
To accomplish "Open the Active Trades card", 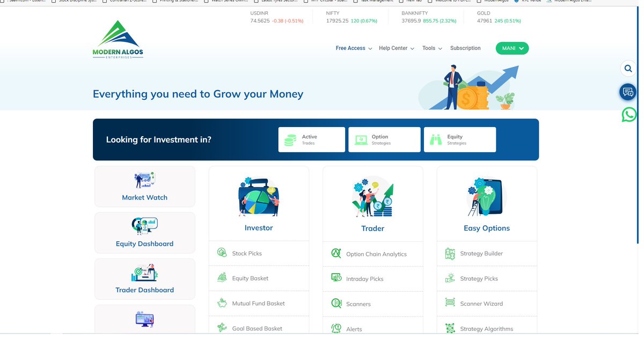I will [311, 139].
